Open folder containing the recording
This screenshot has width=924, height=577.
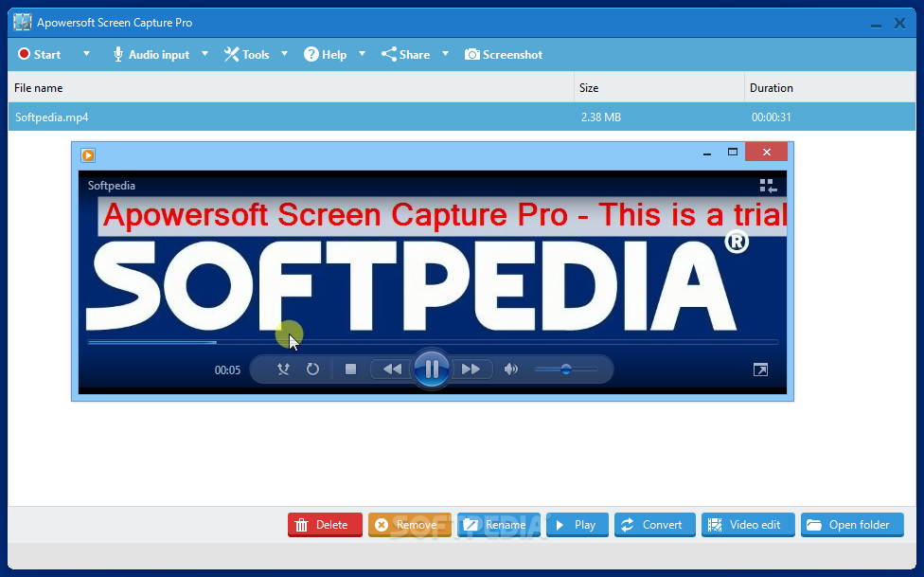852,525
